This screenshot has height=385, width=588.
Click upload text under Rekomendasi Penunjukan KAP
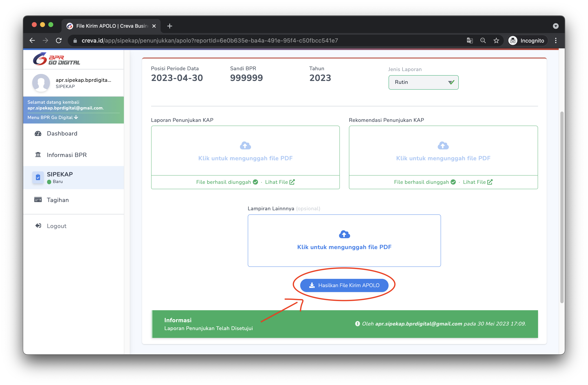(443, 158)
